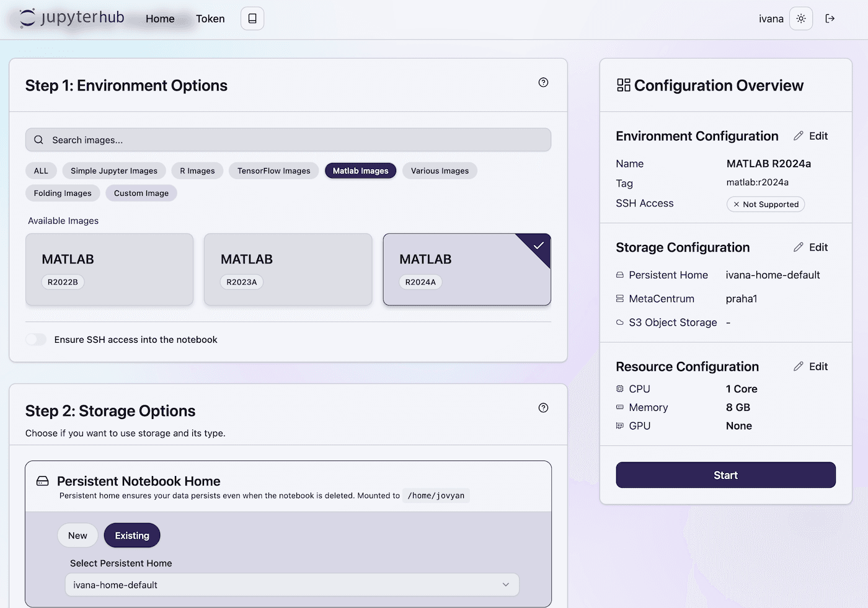Click the ivana username
The image size is (868, 608).
point(771,19)
